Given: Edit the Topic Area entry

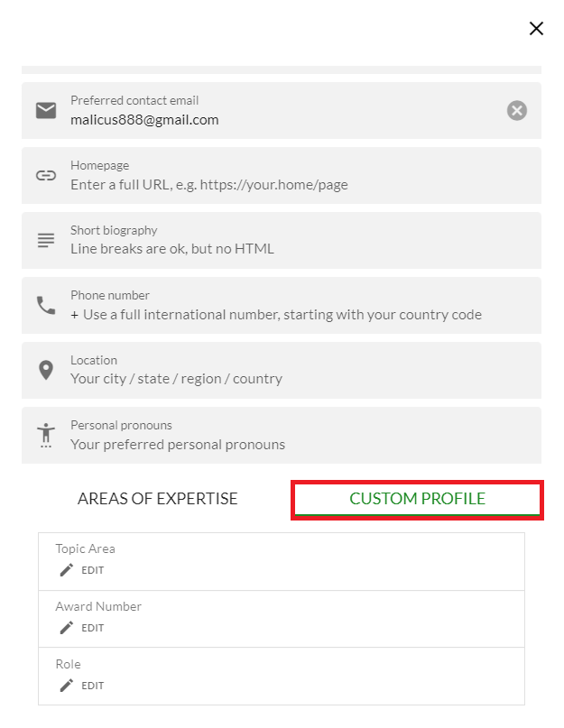Looking at the screenshot, I should [92, 570].
